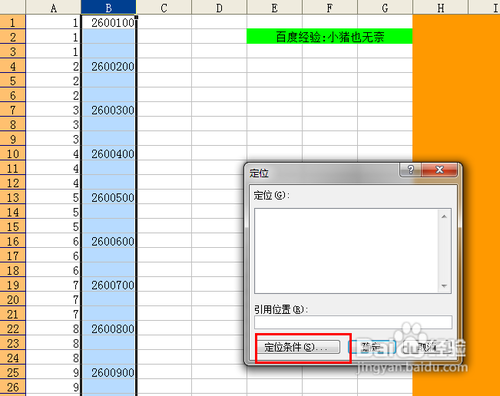
Task: Click cell containing 2600800
Action: point(108,329)
